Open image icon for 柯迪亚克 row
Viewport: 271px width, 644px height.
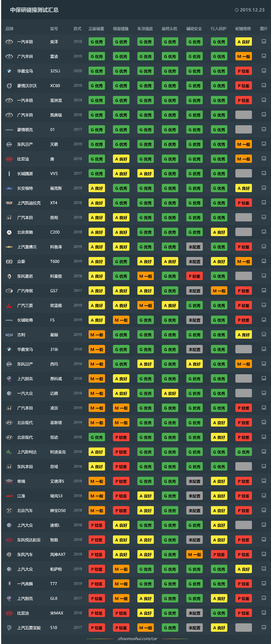[264, 451]
